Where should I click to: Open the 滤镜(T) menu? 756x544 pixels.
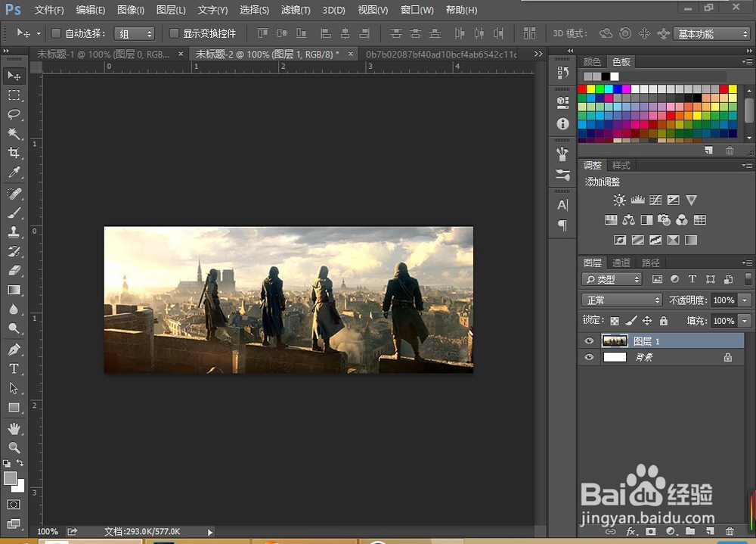pos(296,10)
